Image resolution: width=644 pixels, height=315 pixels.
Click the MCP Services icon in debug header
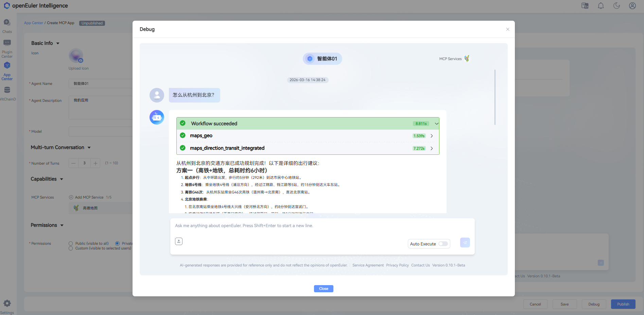pos(467,58)
